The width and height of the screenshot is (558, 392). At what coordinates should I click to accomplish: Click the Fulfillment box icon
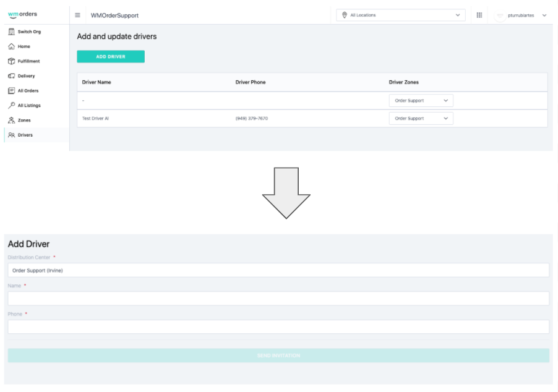(11, 61)
